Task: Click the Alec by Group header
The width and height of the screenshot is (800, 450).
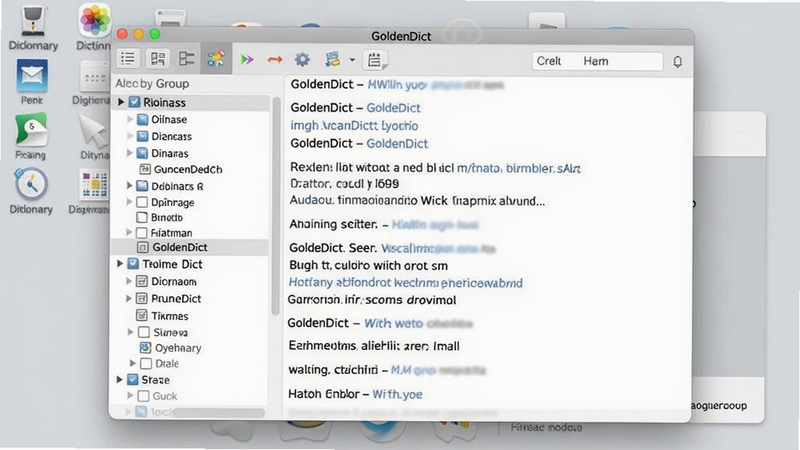Action: click(152, 84)
